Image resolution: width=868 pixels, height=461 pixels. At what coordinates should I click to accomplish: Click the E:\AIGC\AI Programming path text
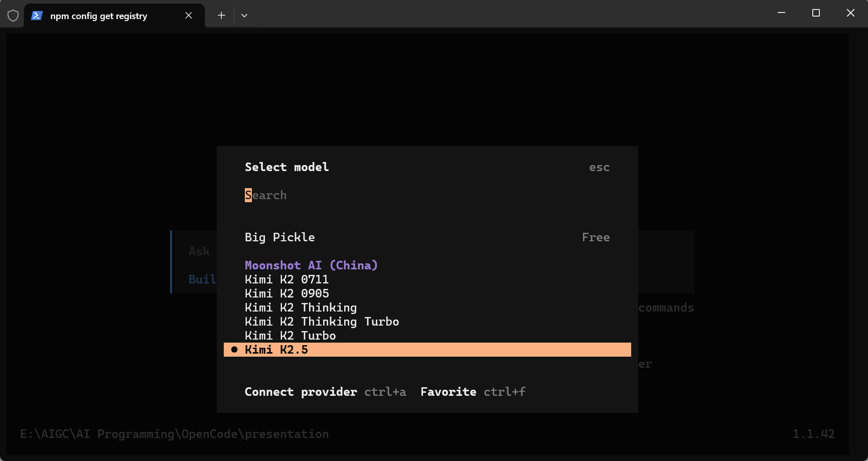click(x=175, y=434)
